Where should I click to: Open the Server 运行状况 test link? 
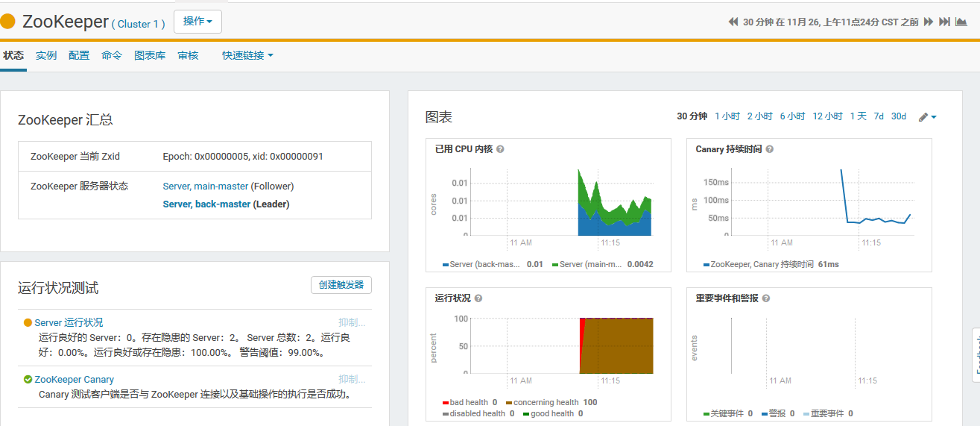point(69,323)
